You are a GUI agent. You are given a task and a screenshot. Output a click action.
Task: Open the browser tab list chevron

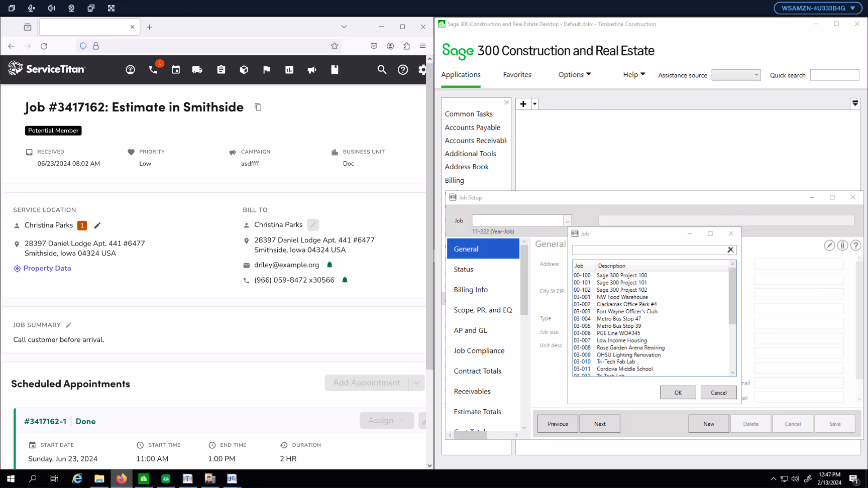click(344, 27)
